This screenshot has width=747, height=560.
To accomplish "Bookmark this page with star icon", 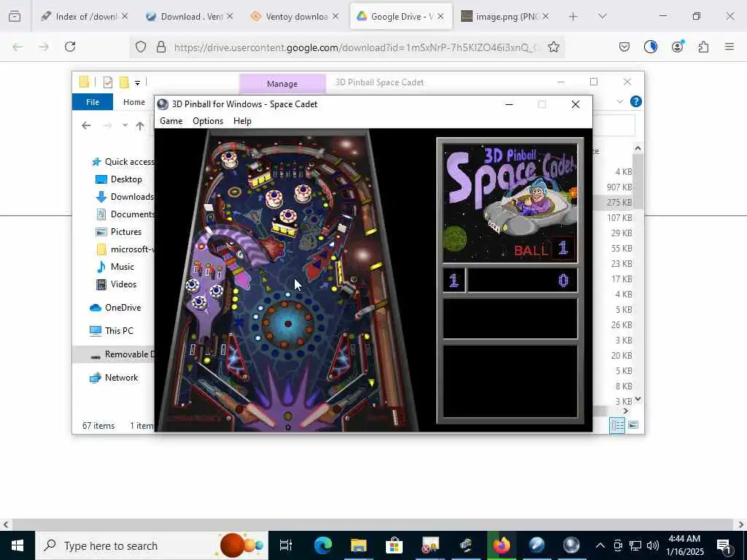I will [x=553, y=47].
